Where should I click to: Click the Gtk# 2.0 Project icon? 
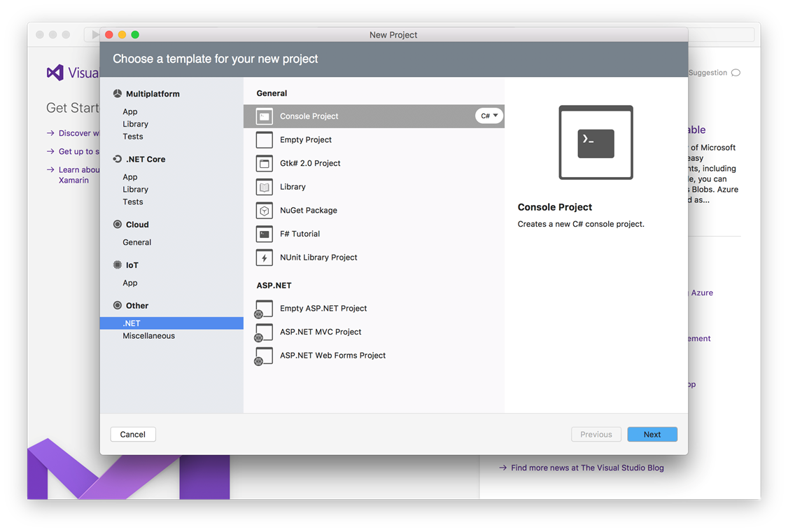pos(264,164)
